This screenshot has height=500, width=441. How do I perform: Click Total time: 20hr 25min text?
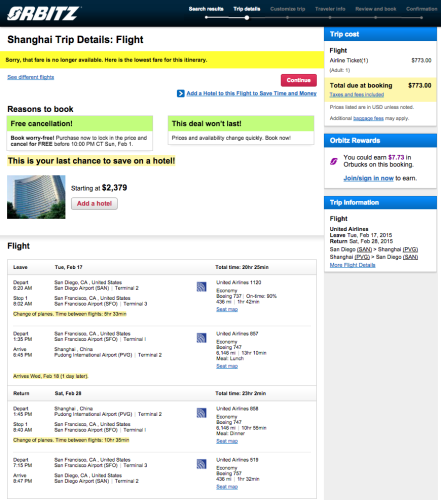(242, 267)
